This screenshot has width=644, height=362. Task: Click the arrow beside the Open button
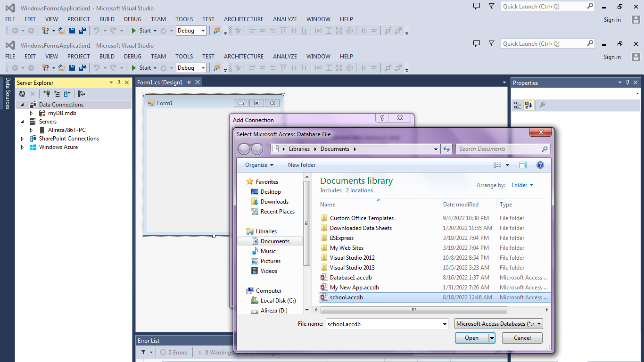[492, 338]
